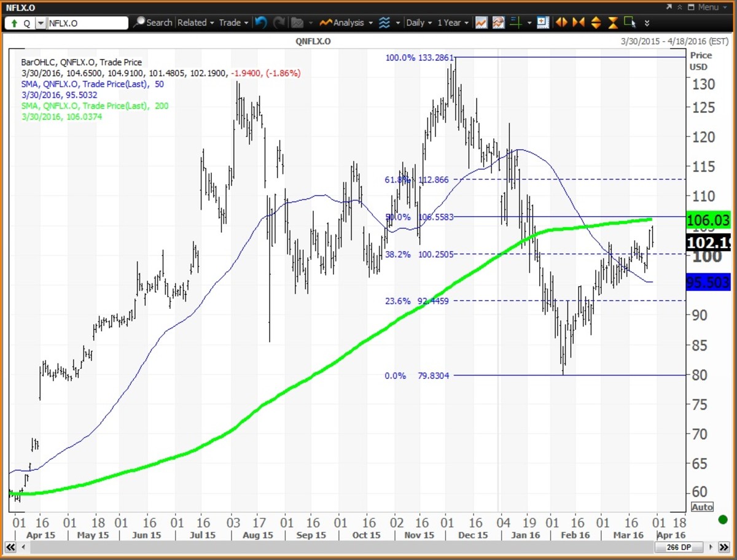
Task: Open the Daily interval dropdown
Action: pyautogui.click(x=419, y=23)
